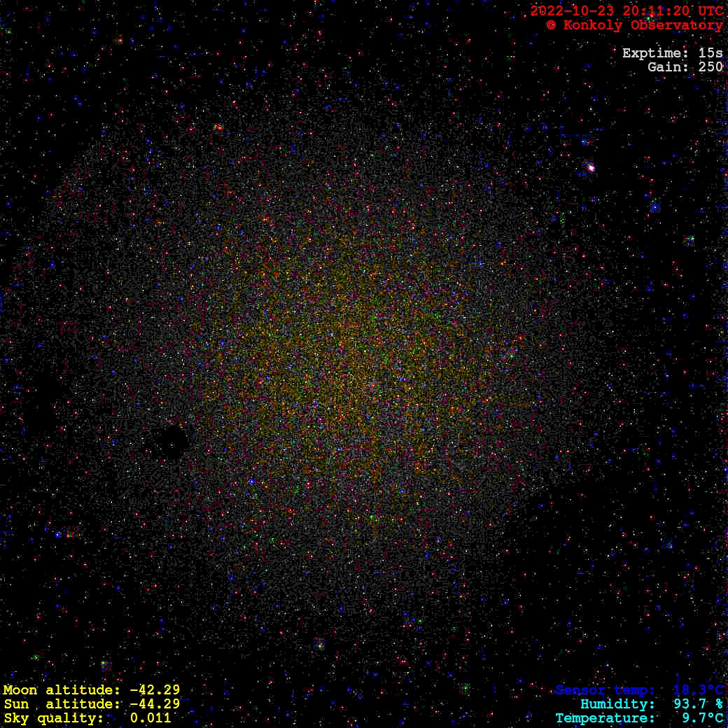The width and height of the screenshot is (728, 728).
Task: Click the Konkoly Observatory copyright text
Action: [x=634, y=25]
